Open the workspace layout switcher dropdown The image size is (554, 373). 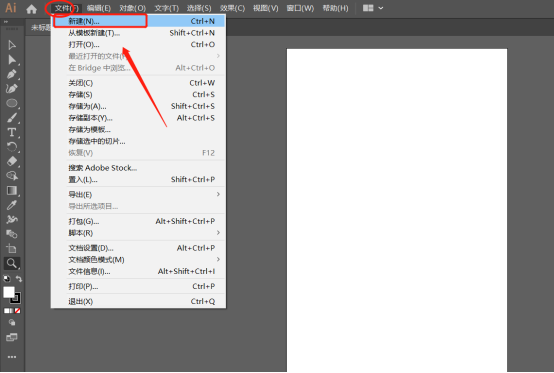tap(373, 8)
